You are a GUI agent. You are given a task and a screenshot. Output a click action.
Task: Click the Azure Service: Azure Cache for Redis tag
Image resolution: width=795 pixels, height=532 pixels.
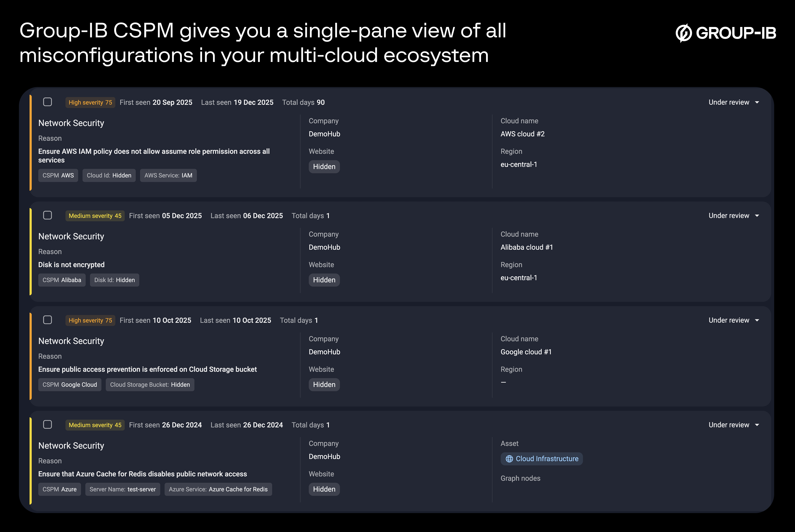tap(218, 489)
